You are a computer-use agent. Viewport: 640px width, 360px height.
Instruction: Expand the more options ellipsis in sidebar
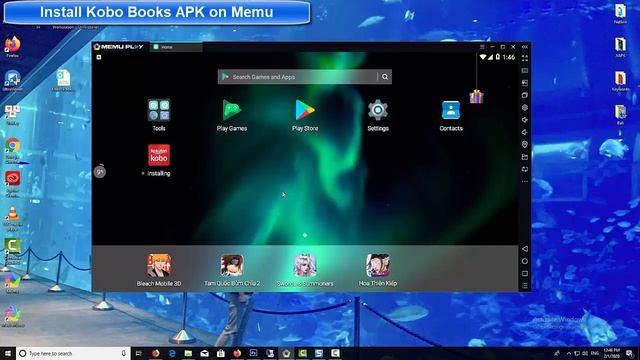[525, 181]
